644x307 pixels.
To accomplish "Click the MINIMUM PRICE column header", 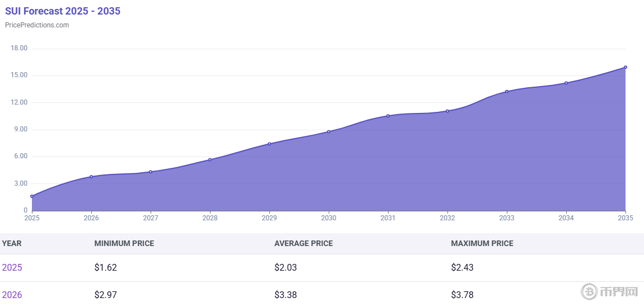I will 124,243.
